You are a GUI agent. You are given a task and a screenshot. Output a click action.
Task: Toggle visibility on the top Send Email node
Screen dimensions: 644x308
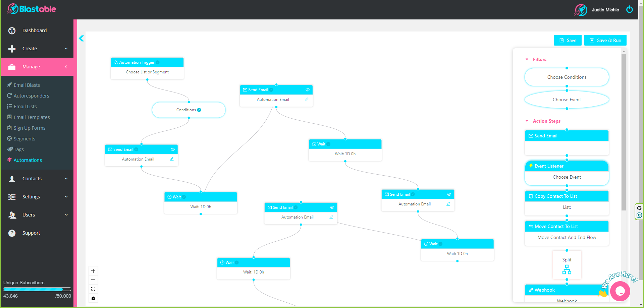[x=308, y=90]
